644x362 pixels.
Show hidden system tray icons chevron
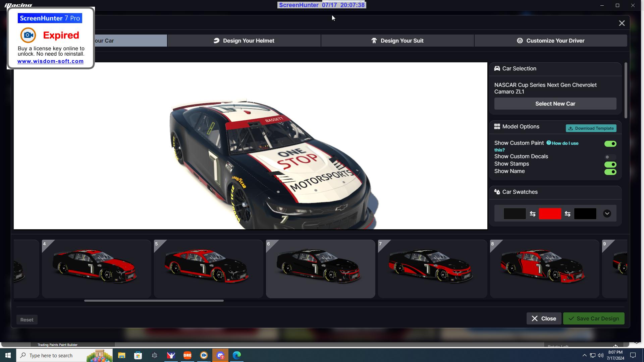584,355
